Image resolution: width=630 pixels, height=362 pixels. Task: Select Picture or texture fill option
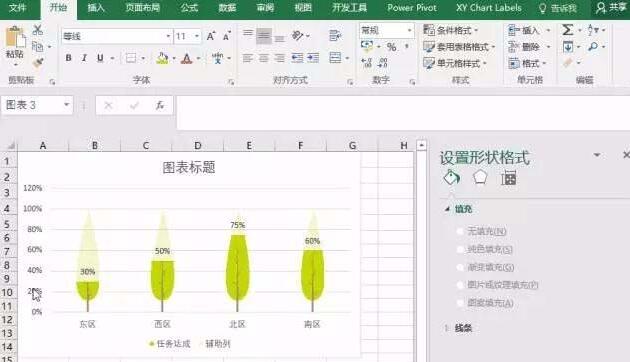[460, 285]
